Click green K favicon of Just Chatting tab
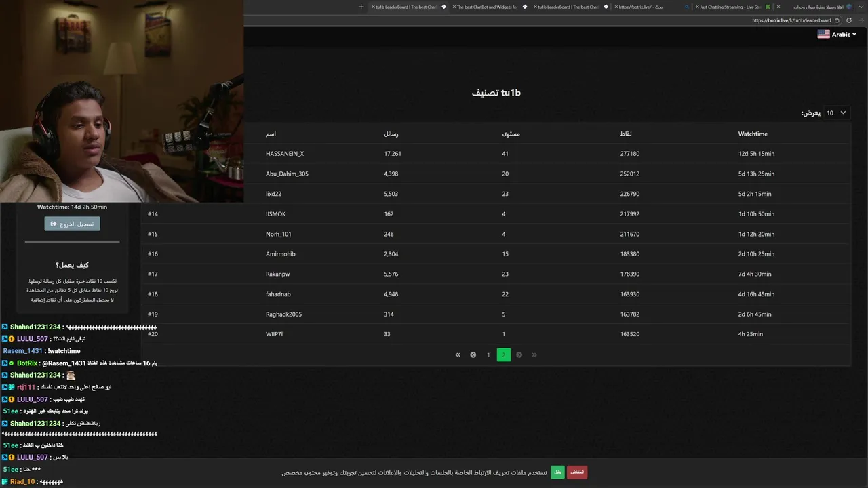Screen dimensions: 868x488 click(768, 7)
